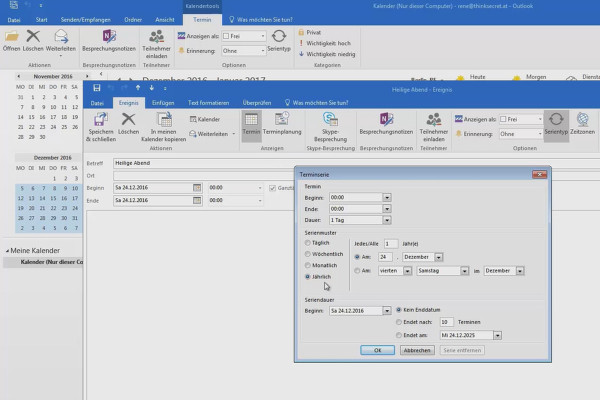Open the Überprüfen tab

pos(257,103)
